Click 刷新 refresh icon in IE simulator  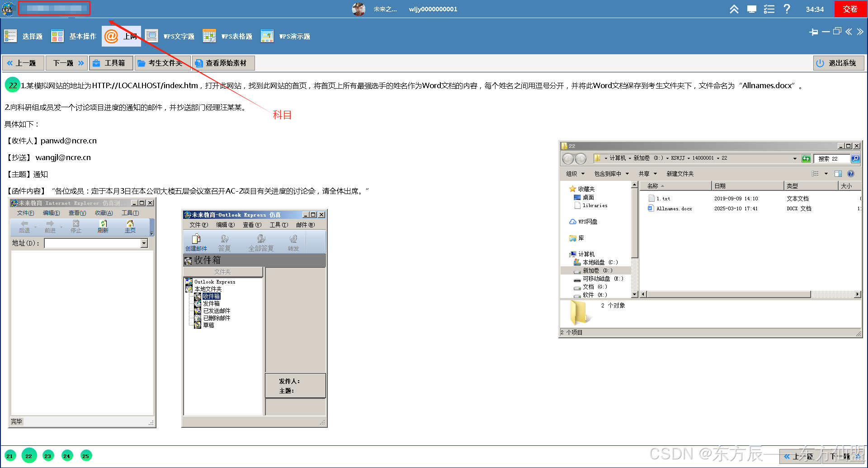tap(103, 227)
